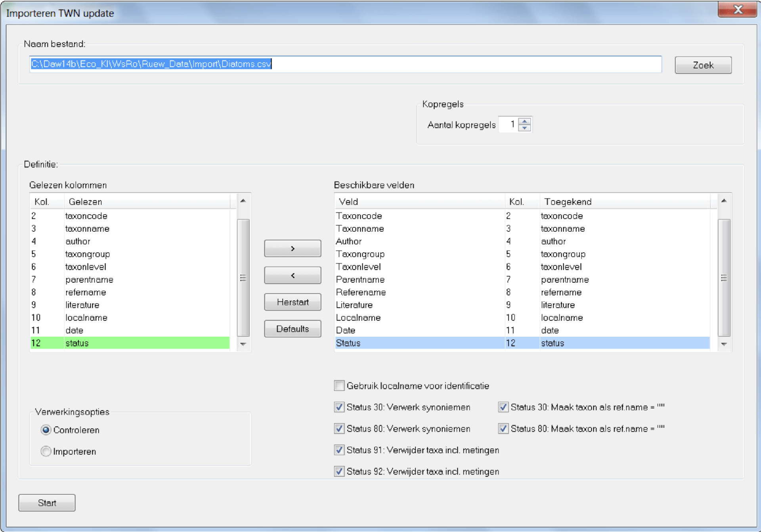
Task: Select Taxonname field in Beschikbare velden
Action: [522, 229]
